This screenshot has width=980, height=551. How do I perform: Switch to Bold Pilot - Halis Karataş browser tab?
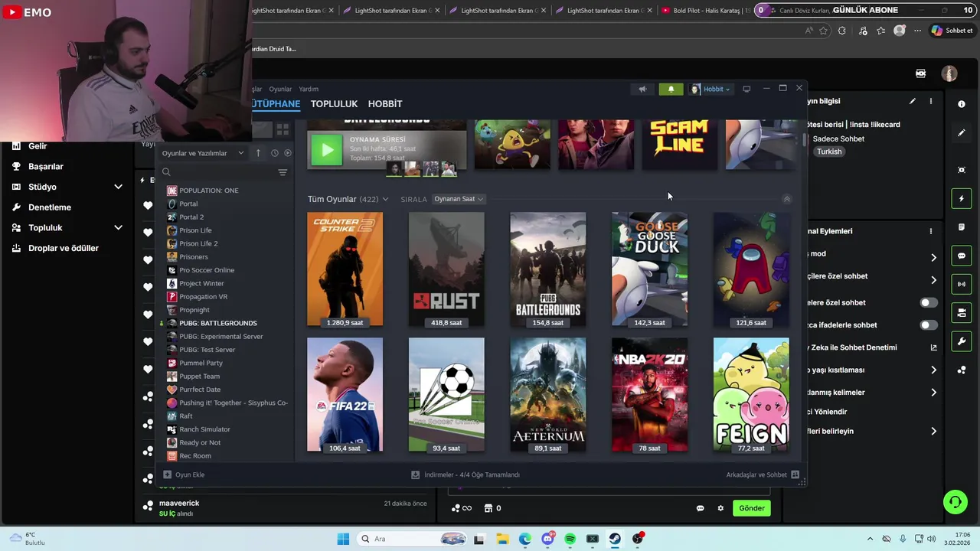click(x=704, y=11)
